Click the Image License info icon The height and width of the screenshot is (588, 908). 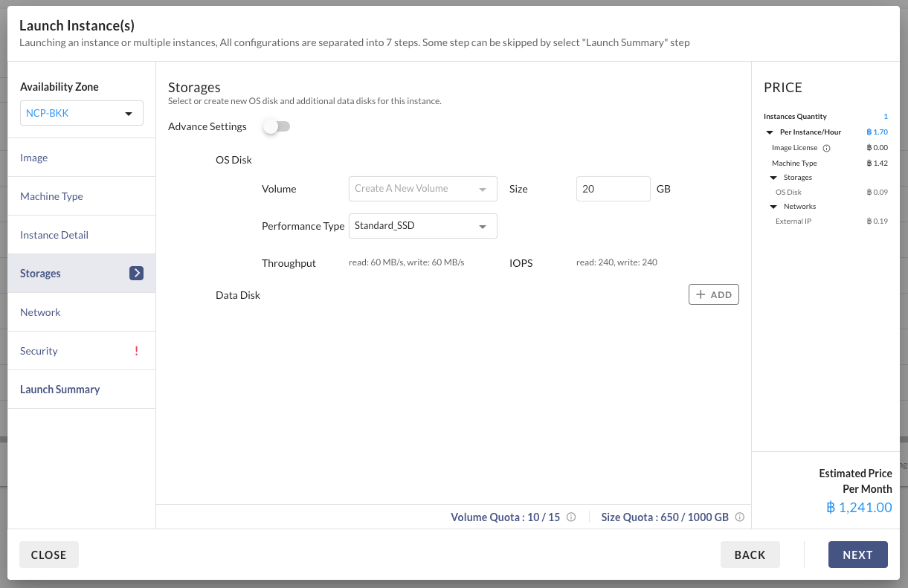pyautogui.click(x=826, y=148)
